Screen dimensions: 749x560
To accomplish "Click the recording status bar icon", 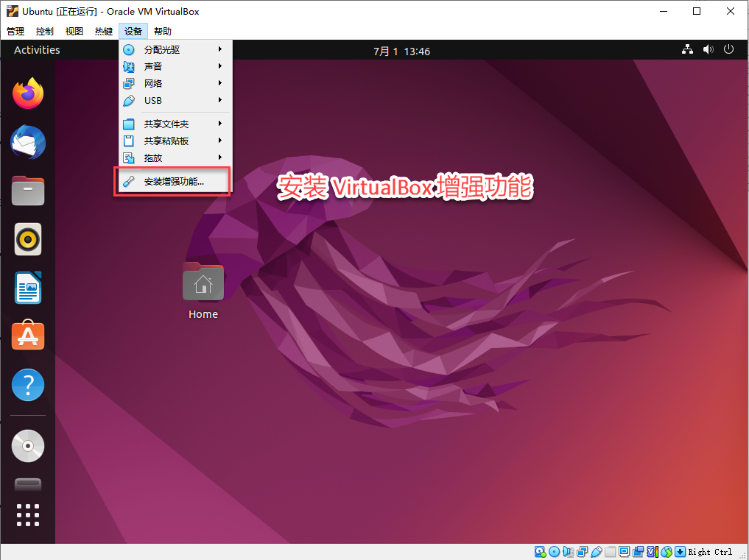I will (639, 552).
